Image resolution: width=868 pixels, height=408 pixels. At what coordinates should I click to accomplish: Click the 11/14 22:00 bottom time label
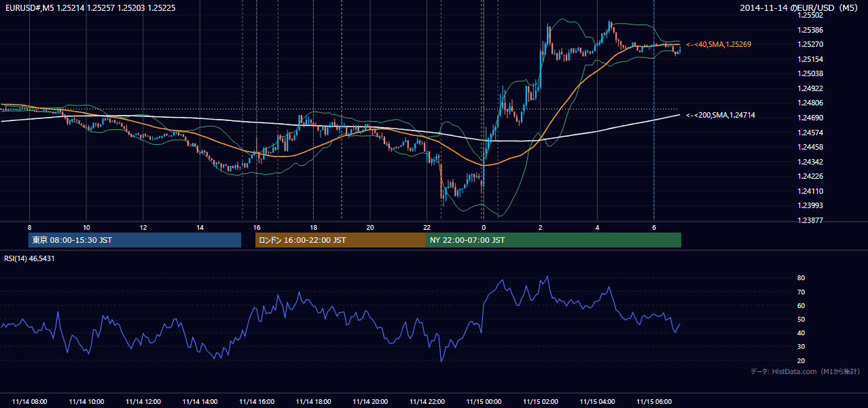427,402
